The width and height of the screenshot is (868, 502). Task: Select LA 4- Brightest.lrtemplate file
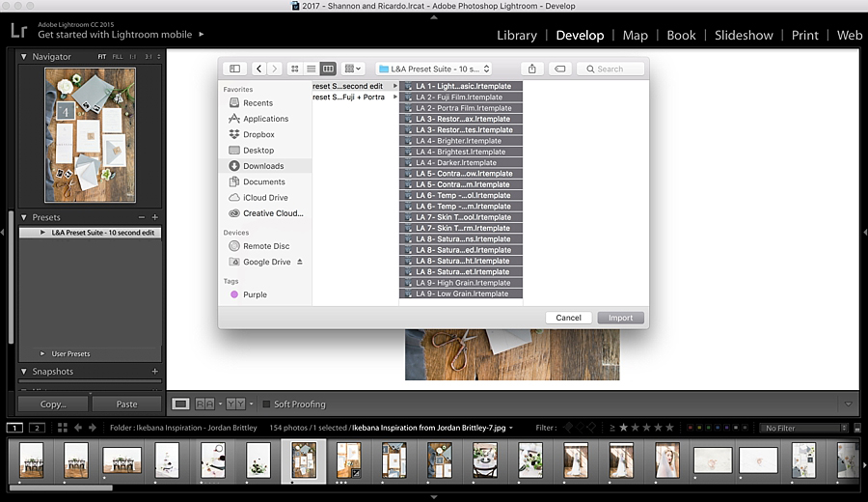tap(461, 152)
